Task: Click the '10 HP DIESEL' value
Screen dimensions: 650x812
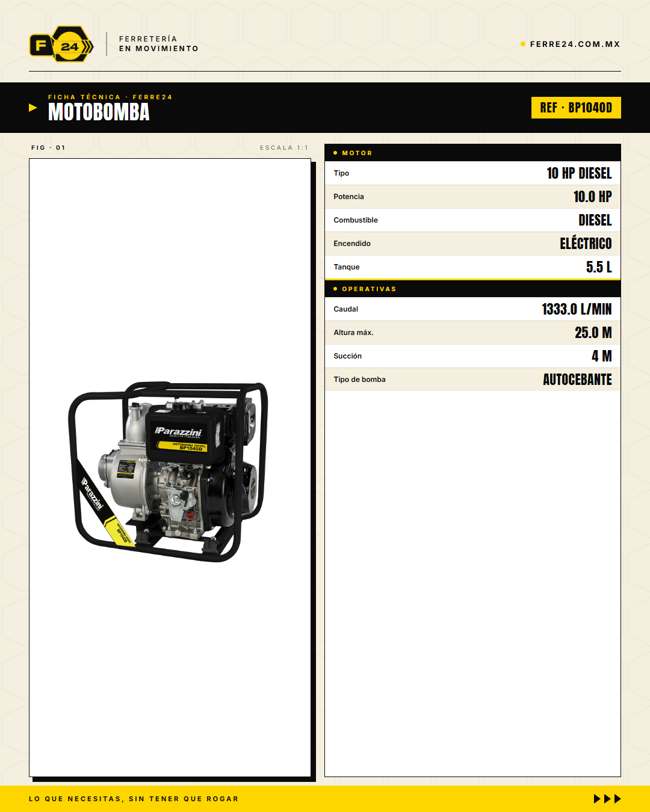Action: click(579, 173)
